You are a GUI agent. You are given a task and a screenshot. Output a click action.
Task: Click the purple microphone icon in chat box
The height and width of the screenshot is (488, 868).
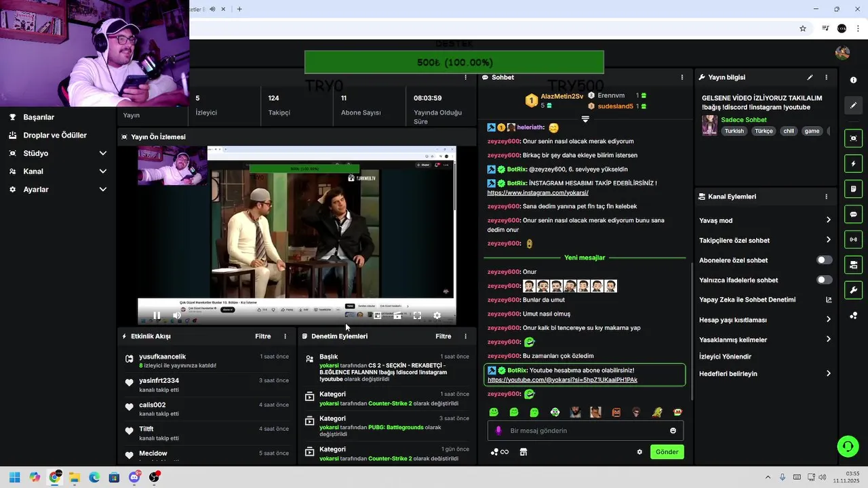click(x=498, y=430)
